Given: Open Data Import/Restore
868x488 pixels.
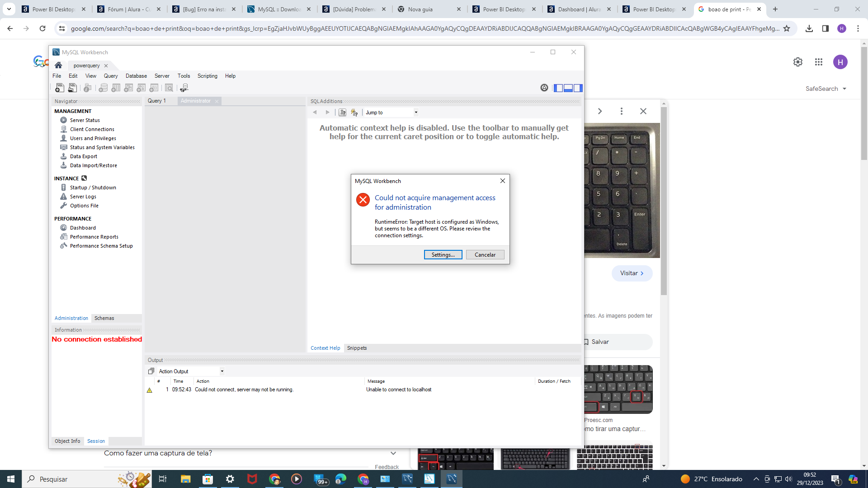Looking at the screenshot, I should 94,165.
